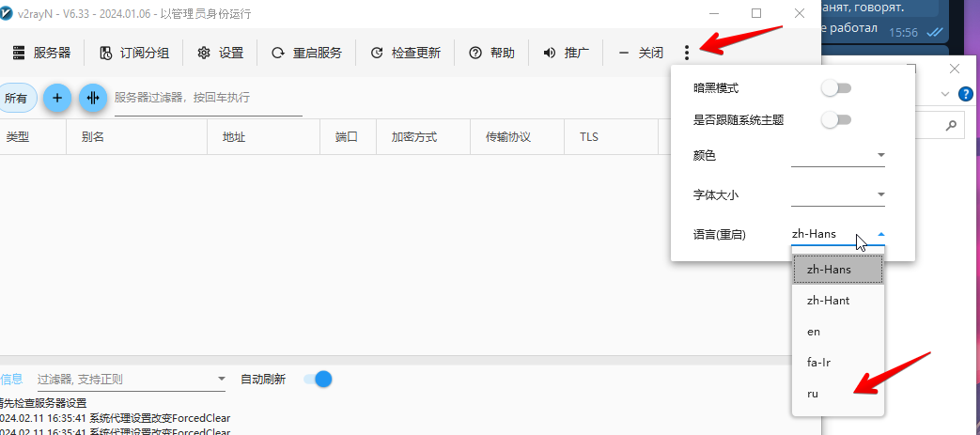
Task: Click Restart Service (重启服务) icon
Action: pyautogui.click(x=278, y=53)
